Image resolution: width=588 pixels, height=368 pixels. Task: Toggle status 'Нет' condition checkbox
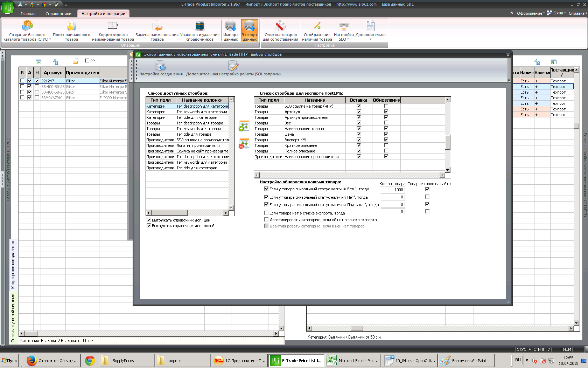click(266, 197)
